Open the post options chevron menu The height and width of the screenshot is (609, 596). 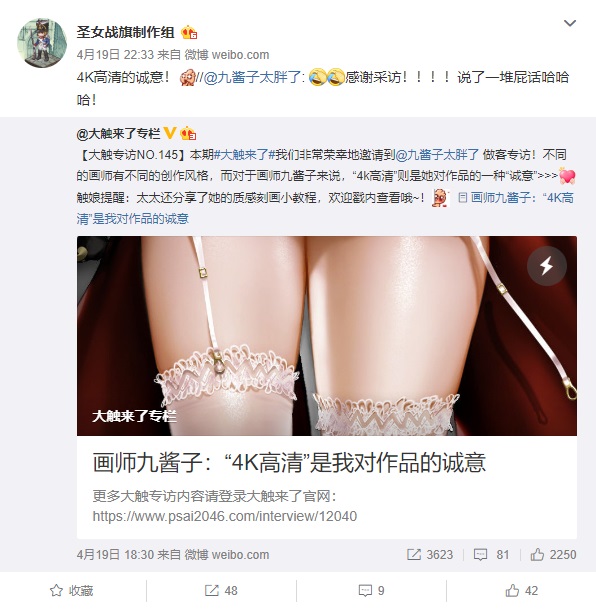(569, 23)
